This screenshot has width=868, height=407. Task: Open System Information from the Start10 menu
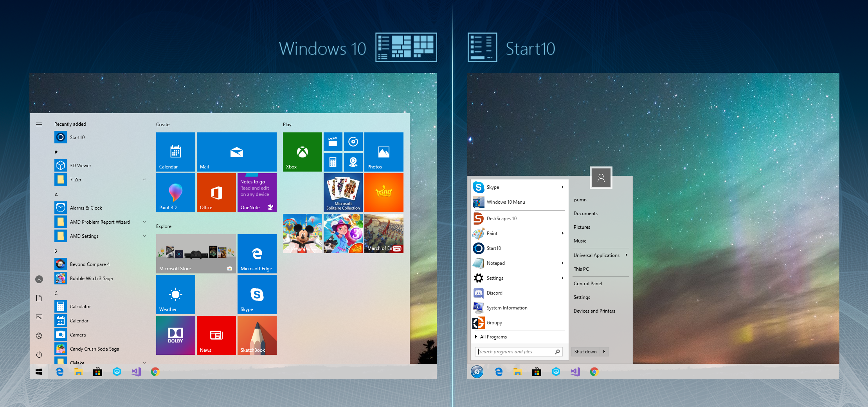coord(506,308)
